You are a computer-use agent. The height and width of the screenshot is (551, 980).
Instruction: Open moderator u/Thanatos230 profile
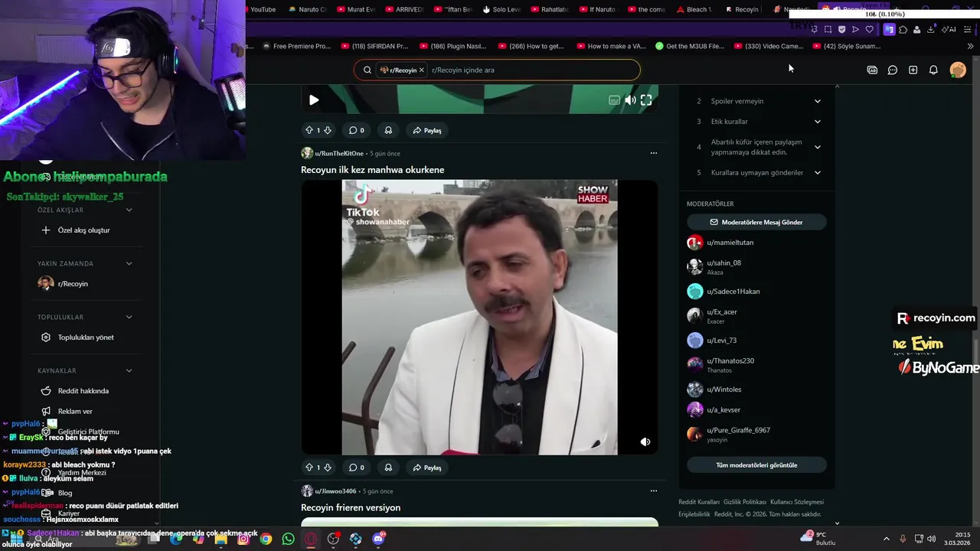(730, 360)
